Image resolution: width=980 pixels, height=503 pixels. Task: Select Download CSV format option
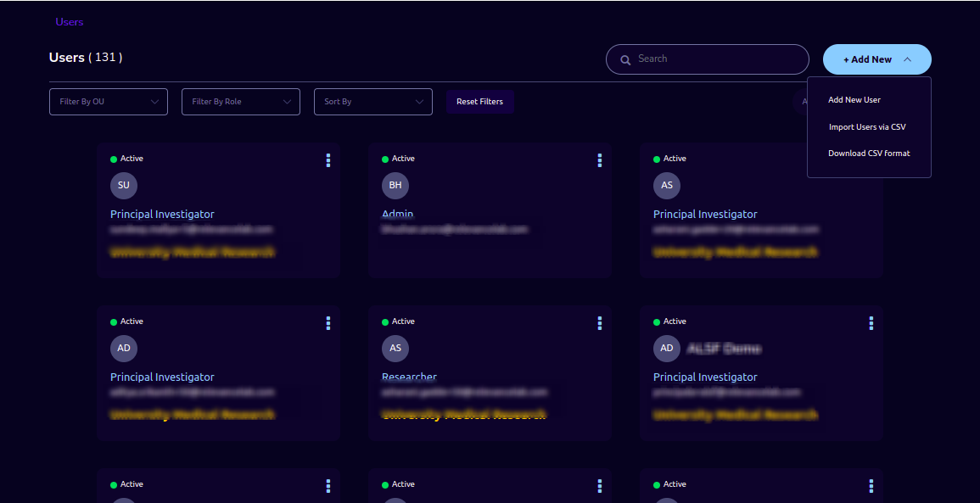870,153
